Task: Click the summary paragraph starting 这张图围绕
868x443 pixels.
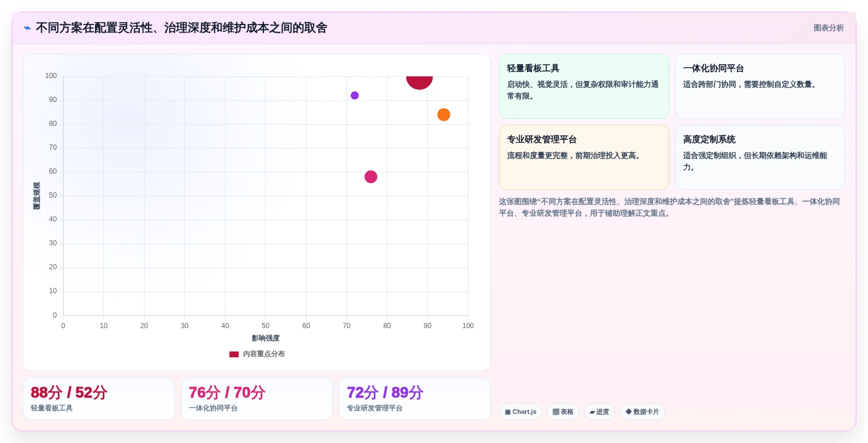Action: pos(670,208)
